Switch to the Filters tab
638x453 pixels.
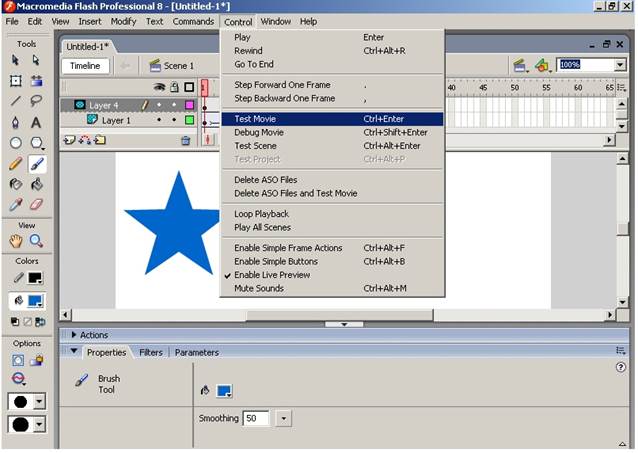(151, 352)
